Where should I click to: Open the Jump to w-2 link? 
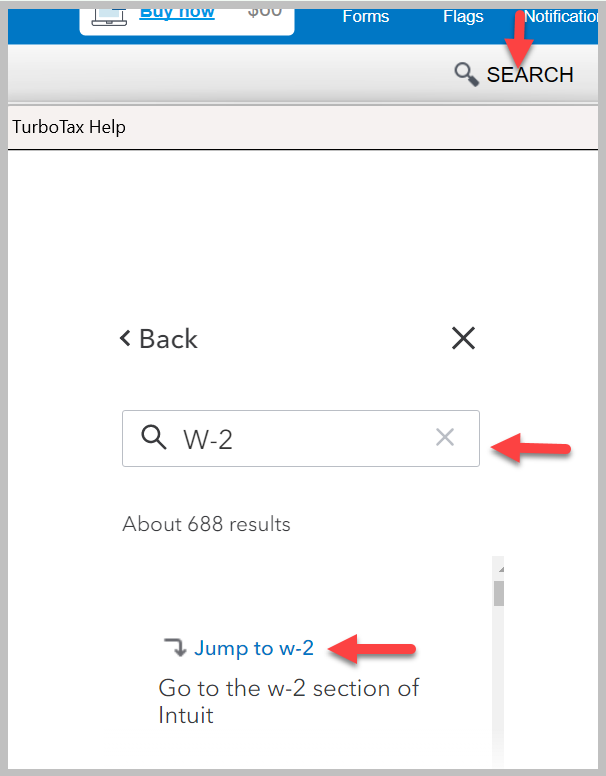pos(254,648)
